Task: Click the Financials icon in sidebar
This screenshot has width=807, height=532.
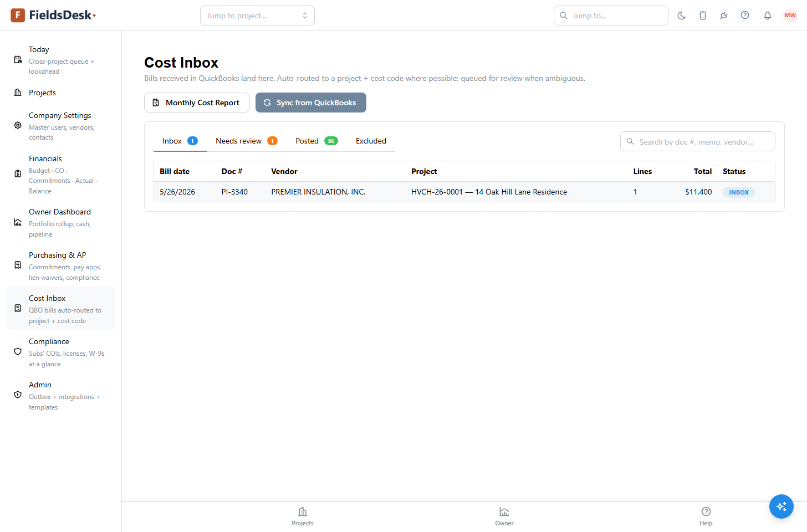Action: (x=18, y=174)
